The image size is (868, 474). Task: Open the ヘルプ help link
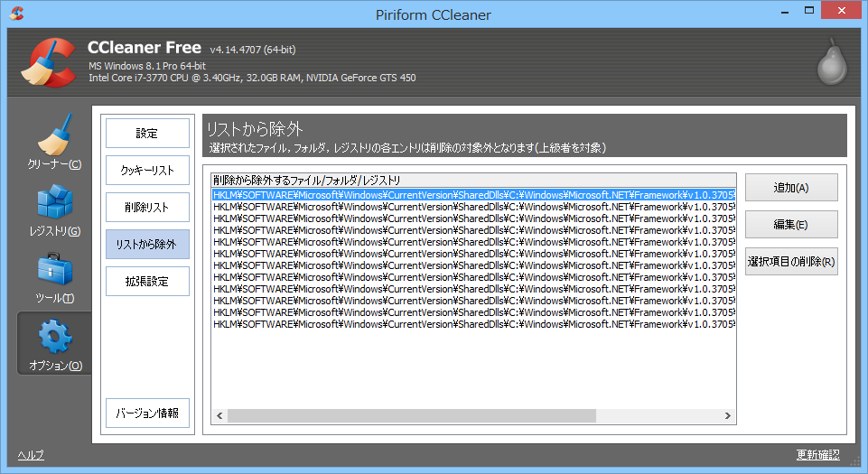31,455
